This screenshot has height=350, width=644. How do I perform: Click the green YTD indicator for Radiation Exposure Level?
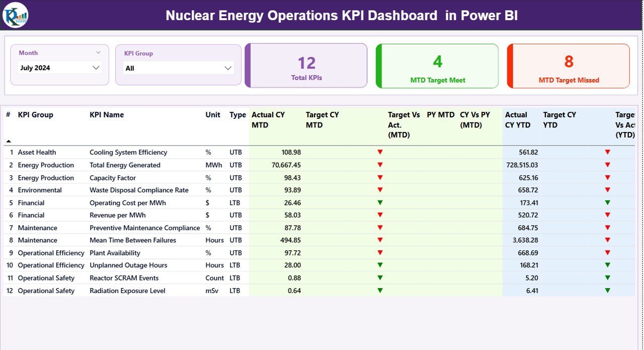608,290
